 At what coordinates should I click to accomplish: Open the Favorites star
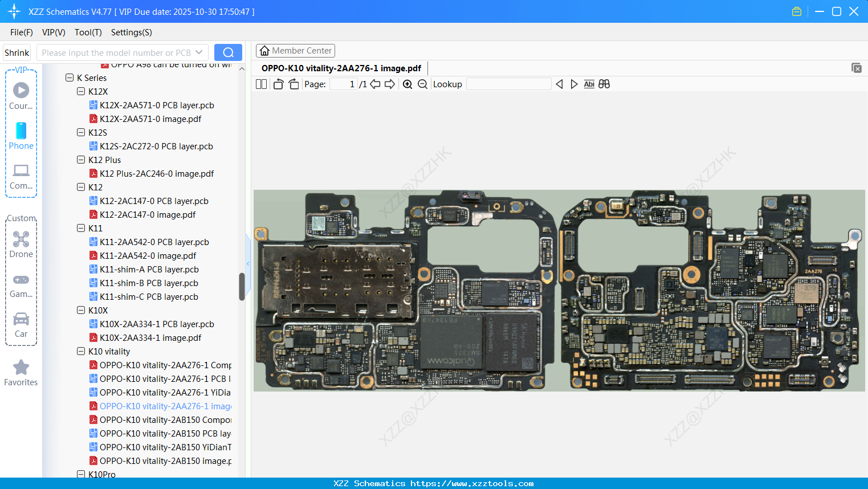pyautogui.click(x=21, y=373)
